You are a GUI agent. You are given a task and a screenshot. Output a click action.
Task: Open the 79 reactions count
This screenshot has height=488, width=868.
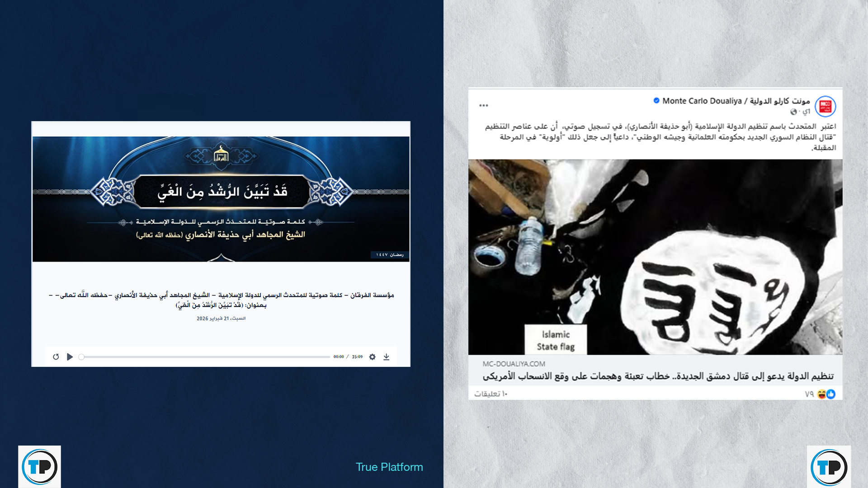[x=809, y=394]
